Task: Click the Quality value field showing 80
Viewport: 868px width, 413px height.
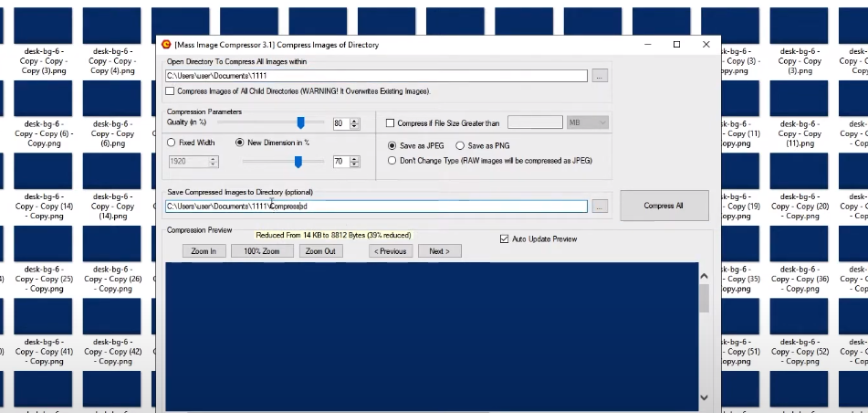Action: pos(341,123)
